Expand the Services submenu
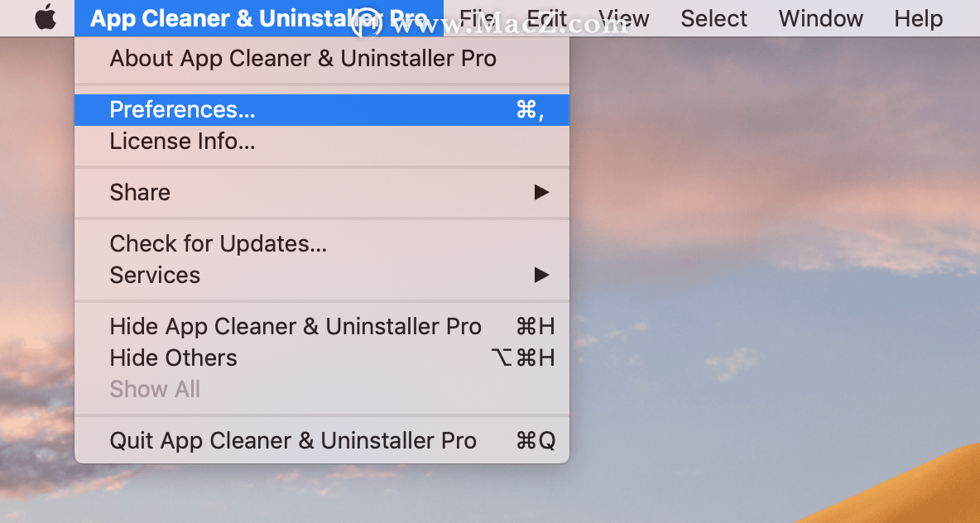Image resolution: width=980 pixels, height=523 pixels. 322,275
